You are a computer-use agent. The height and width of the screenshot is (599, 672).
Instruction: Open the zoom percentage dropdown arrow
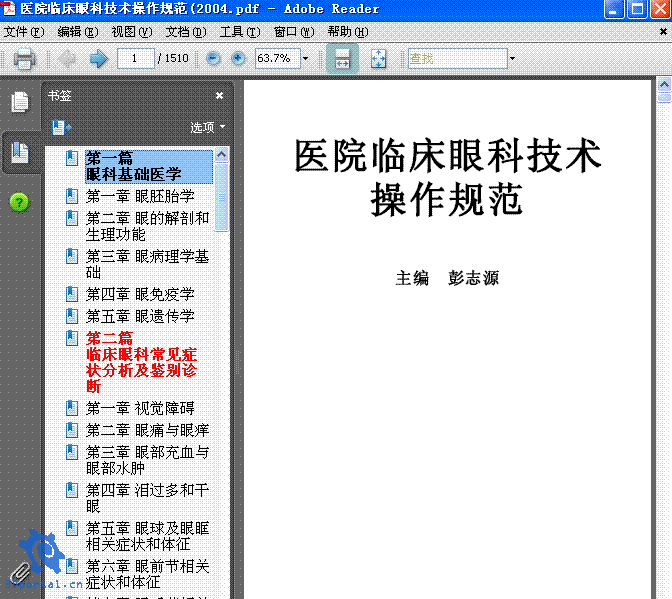[x=306, y=58]
